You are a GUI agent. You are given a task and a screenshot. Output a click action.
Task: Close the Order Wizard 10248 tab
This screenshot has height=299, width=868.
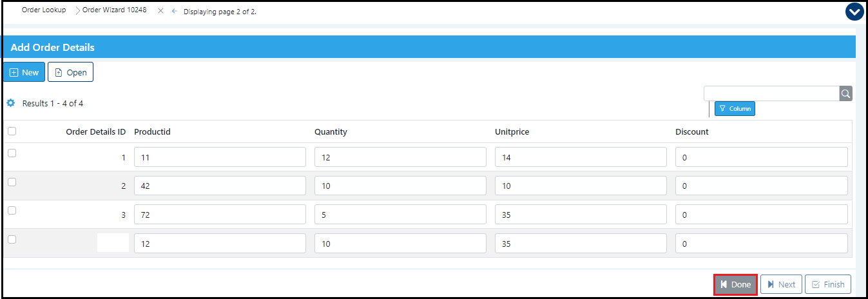click(160, 11)
